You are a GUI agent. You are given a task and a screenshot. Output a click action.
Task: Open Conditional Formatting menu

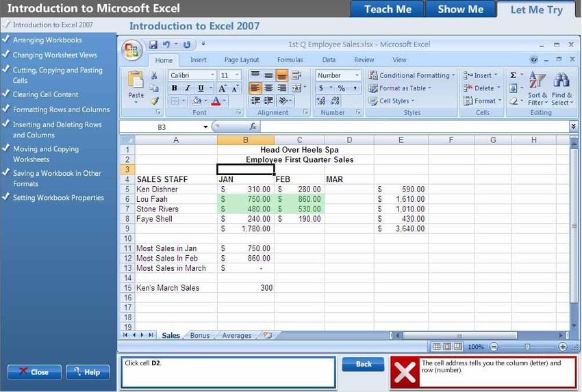pyautogui.click(x=412, y=75)
